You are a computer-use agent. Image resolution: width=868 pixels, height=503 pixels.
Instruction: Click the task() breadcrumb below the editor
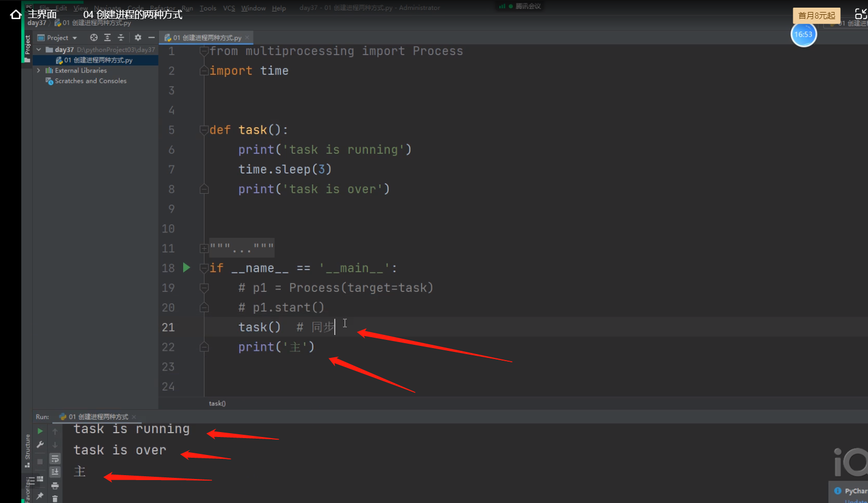tap(217, 403)
